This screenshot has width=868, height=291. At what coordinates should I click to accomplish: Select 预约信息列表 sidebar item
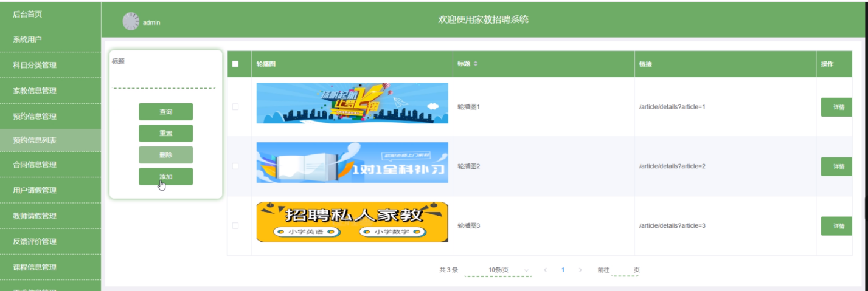tap(50, 140)
